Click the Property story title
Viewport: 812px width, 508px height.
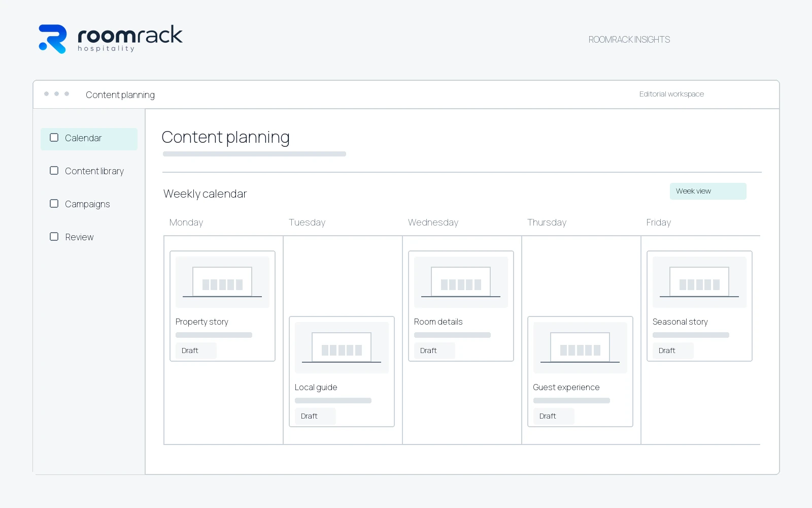pos(202,322)
